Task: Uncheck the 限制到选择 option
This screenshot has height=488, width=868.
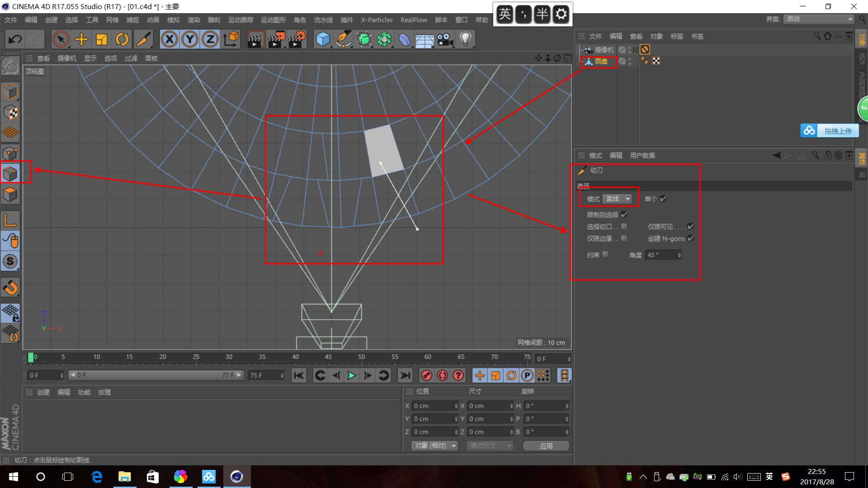Action: point(624,215)
